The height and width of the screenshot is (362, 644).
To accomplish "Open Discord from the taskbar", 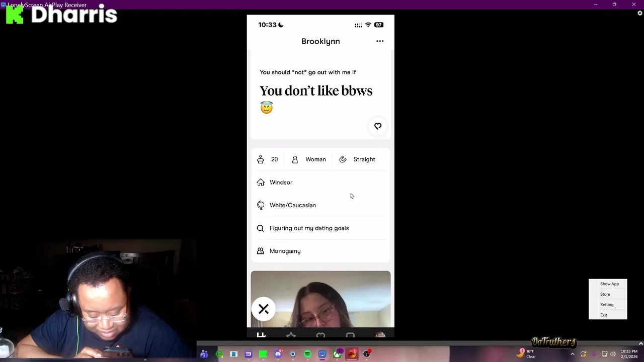I will [278, 354].
